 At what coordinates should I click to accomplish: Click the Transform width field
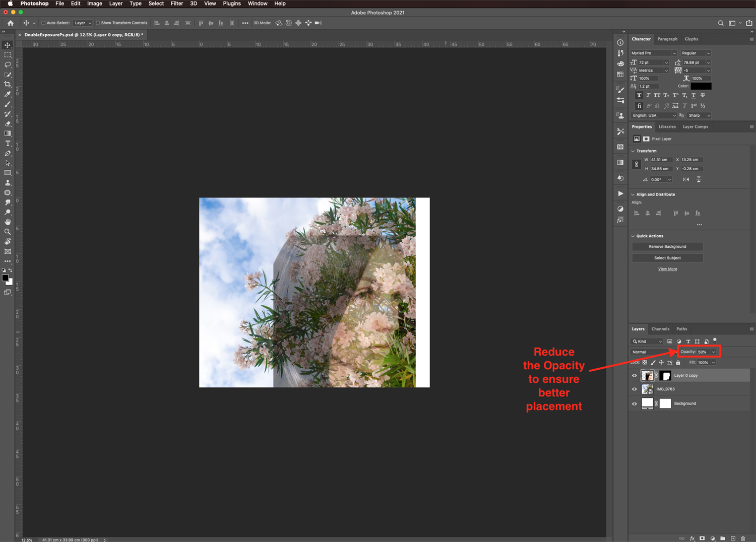pyautogui.click(x=661, y=160)
